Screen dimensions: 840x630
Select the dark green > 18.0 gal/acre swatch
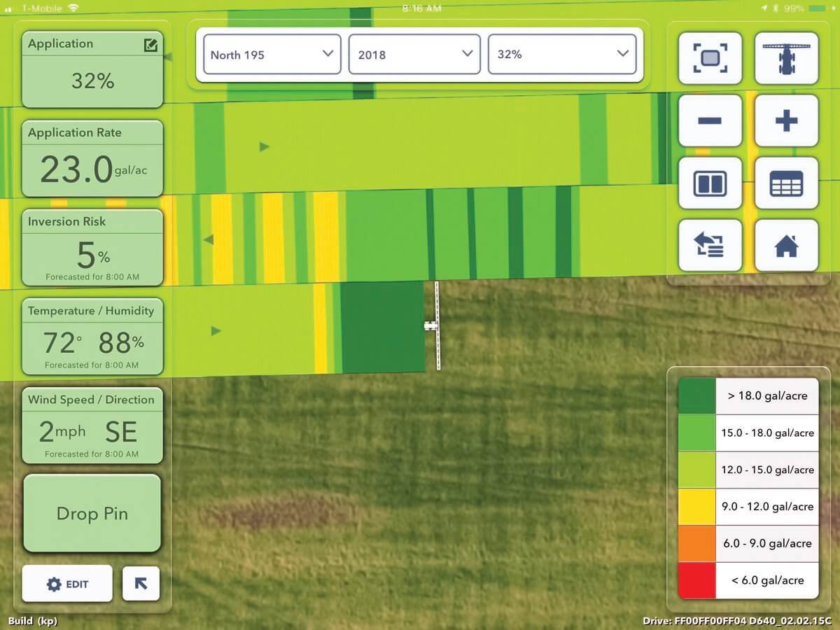coord(696,395)
